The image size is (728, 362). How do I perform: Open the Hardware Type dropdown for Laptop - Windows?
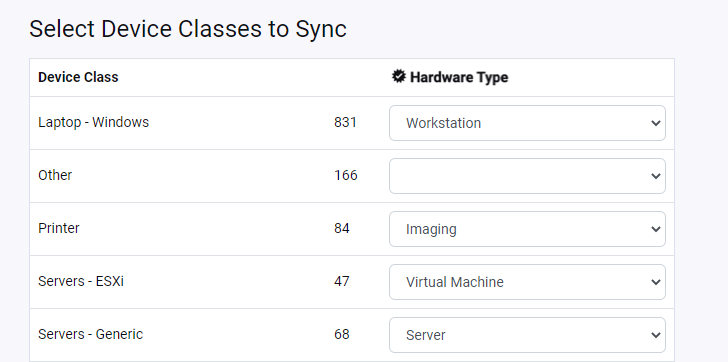[x=527, y=123]
